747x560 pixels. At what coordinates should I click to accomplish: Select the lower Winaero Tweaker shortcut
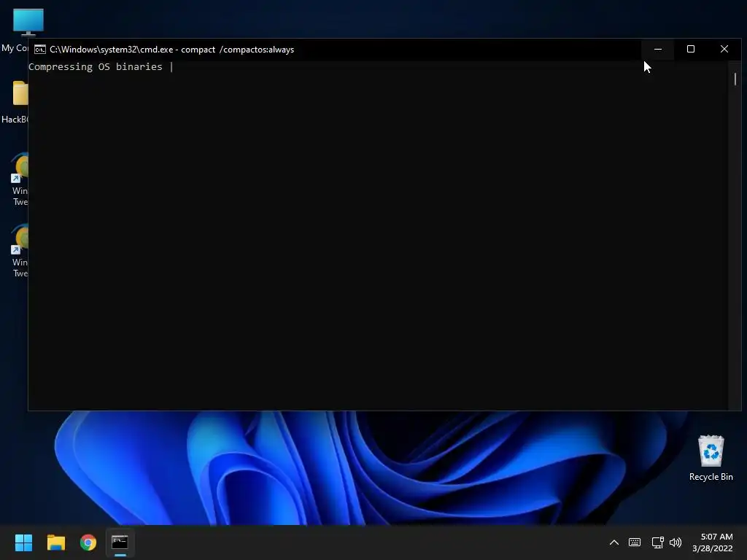(19, 251)
